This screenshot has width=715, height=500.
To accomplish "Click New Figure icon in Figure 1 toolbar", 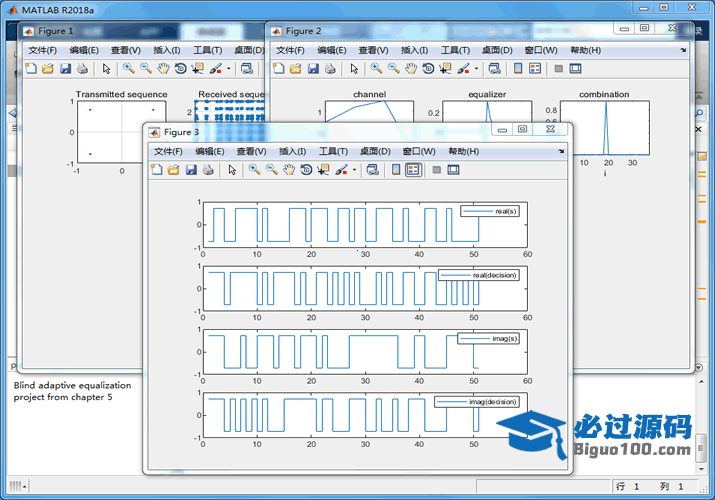I will 31,69.
